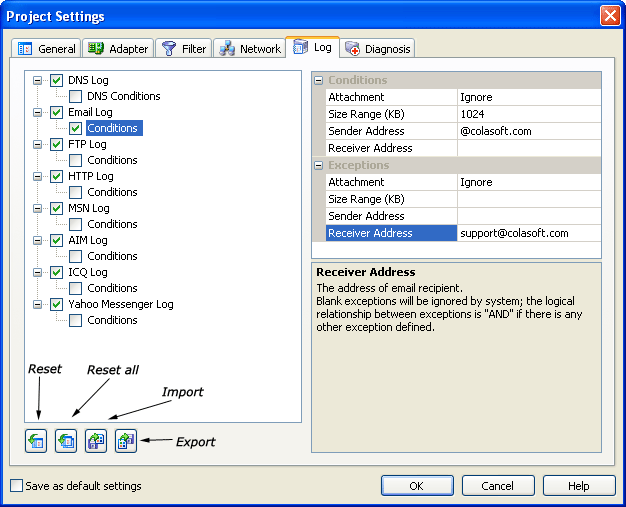Image resolution: width=626 pixels, height=507 pixels.
Task: Switch to the General tab
Action: point(47,48)
